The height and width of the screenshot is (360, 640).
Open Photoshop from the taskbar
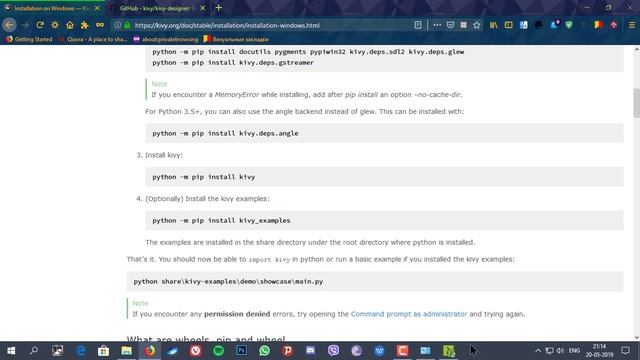click(241, 351)
